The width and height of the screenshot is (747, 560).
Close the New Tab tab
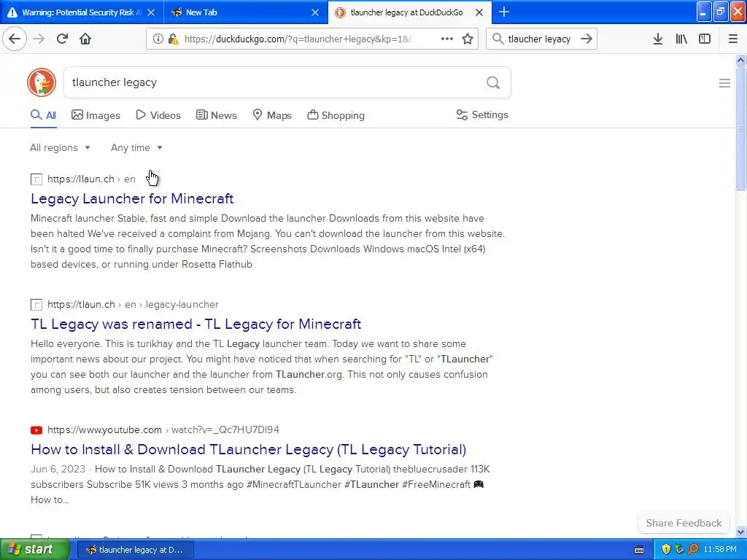(315, 12)
